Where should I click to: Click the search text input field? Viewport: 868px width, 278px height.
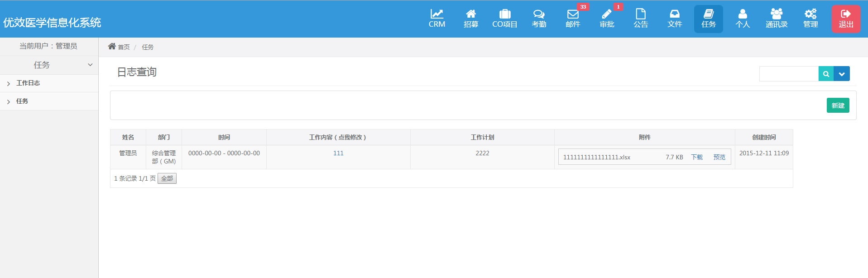788,74
